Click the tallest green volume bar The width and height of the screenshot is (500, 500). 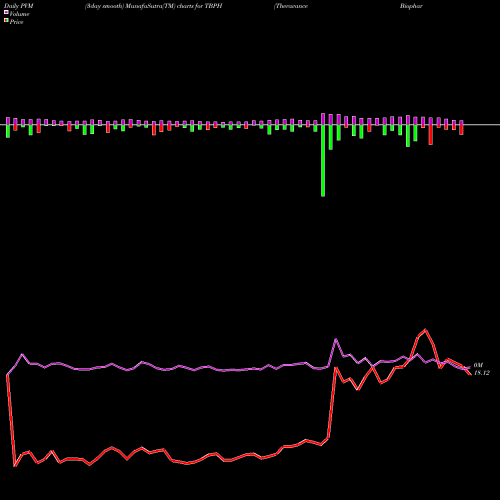pyautogui.click(x=323, y=160)
